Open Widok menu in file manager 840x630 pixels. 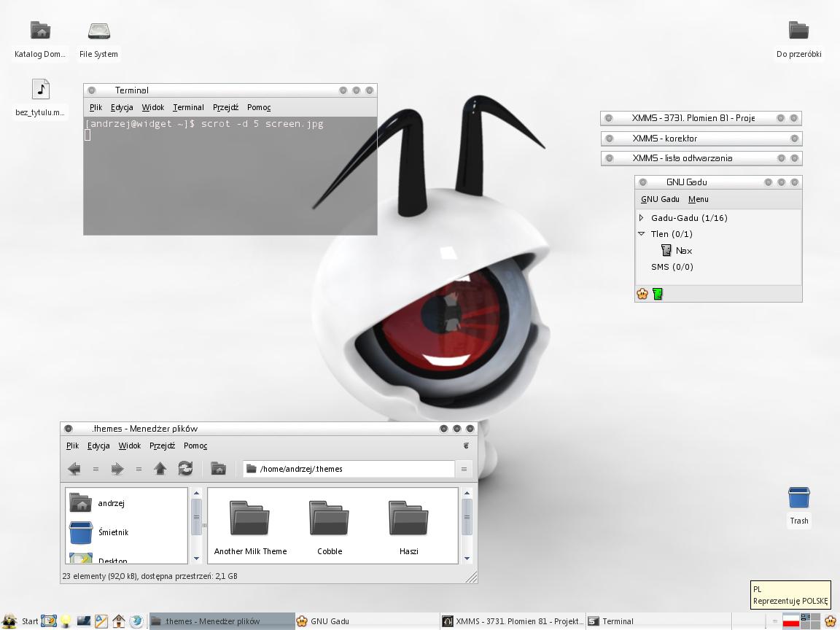click(x=130, y=446)
